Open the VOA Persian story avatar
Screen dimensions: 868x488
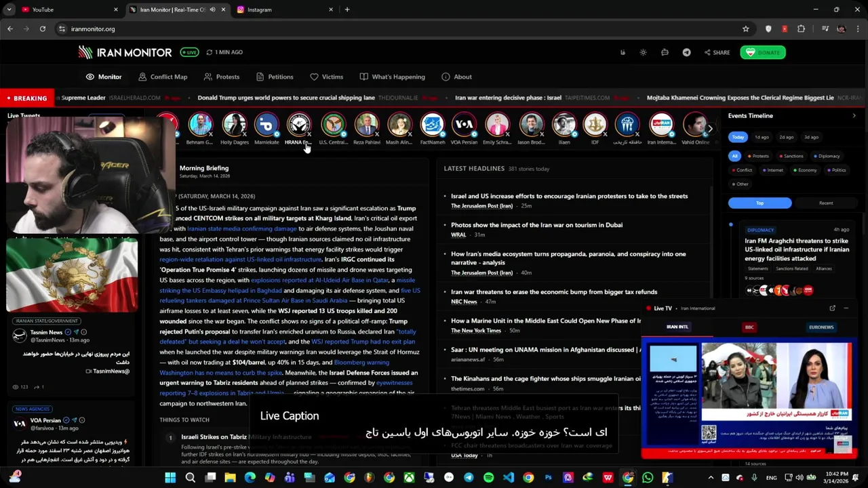465,125
